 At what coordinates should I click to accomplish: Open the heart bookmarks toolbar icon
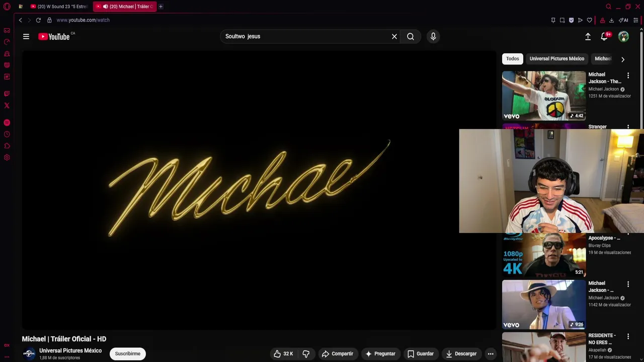589,20
